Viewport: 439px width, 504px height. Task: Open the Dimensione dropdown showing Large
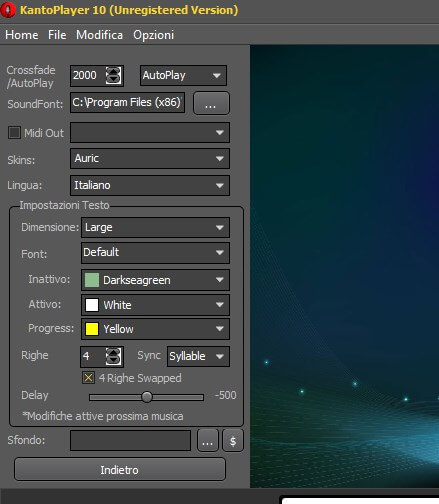(155, 228)
